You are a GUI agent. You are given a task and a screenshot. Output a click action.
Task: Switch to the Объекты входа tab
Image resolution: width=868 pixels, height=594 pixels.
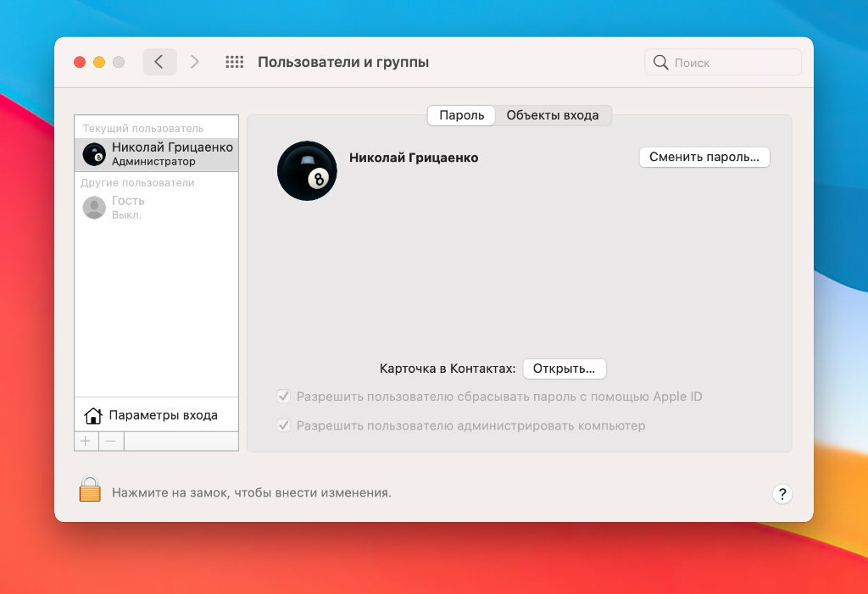(553, 115)
